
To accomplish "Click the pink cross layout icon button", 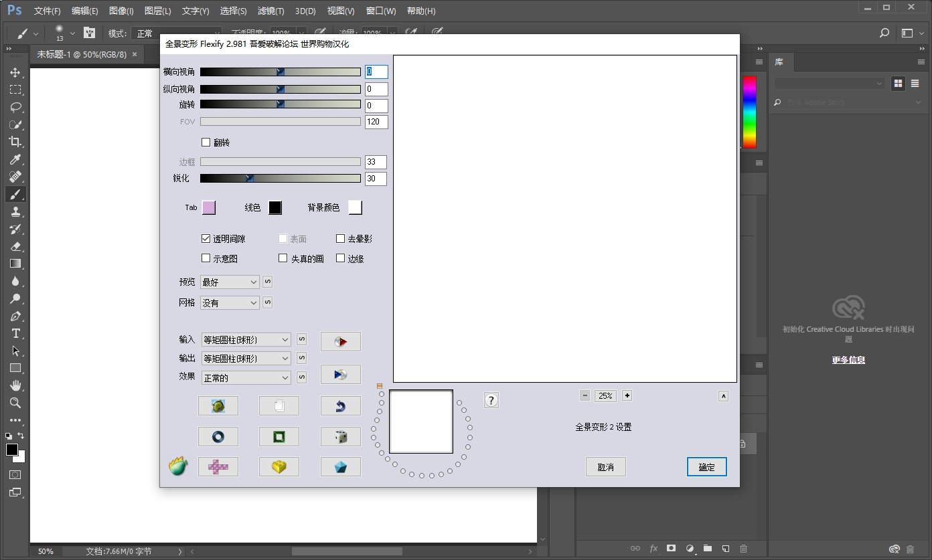I will (218, 467).
